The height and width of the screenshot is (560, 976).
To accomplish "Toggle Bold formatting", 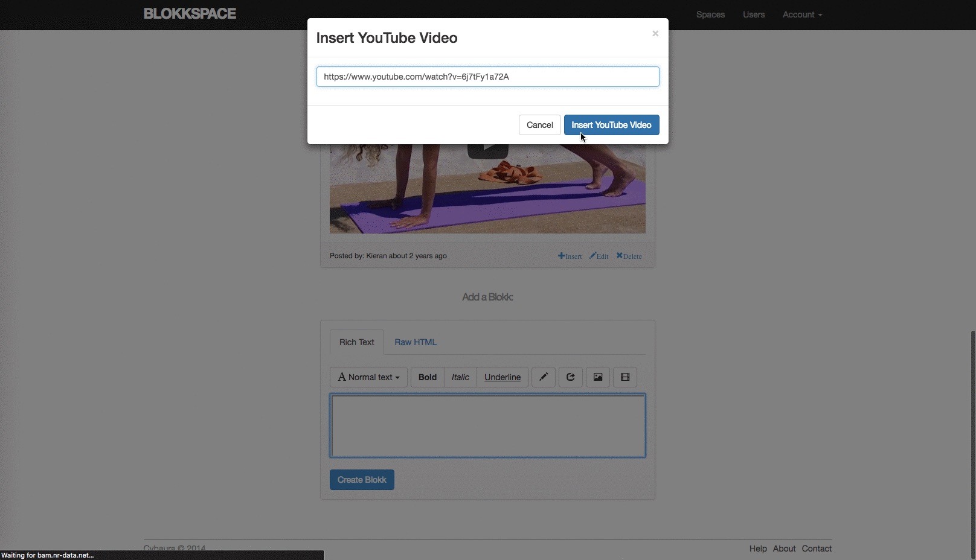I will 428,377.
